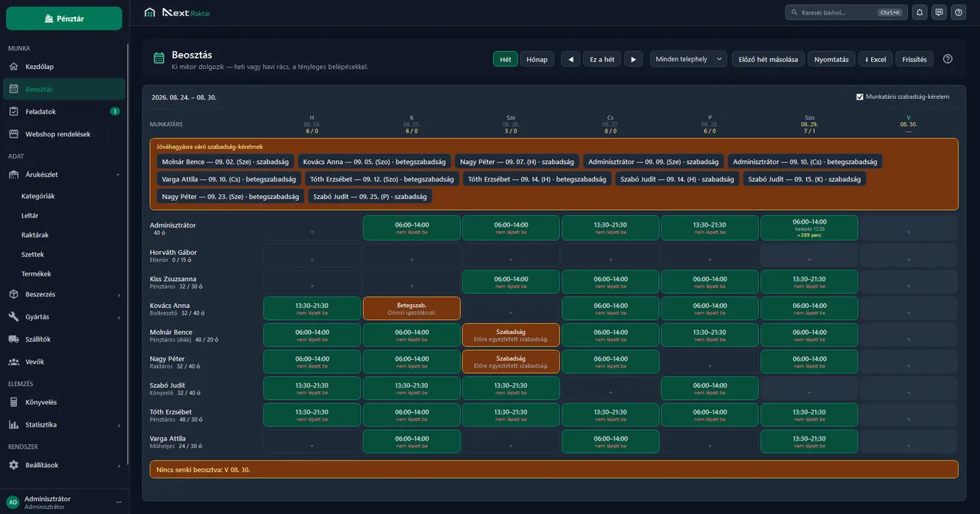Screen dimensions: 980x514
Task: Go to next week arrow
Action: 633,59
